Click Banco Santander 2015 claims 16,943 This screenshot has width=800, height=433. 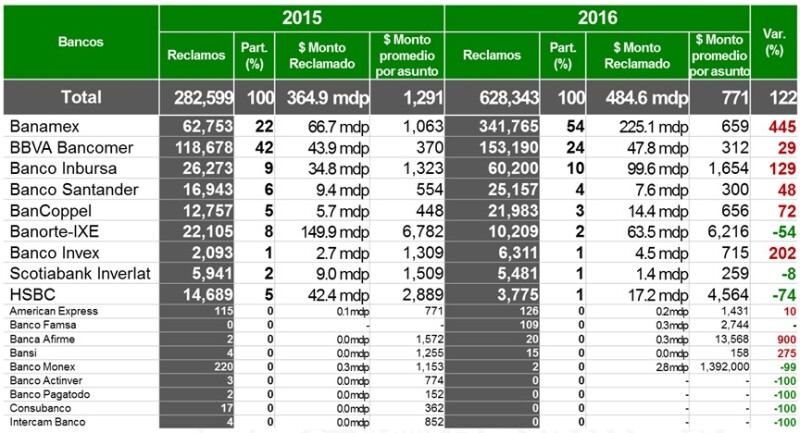[x=208, y=190]
